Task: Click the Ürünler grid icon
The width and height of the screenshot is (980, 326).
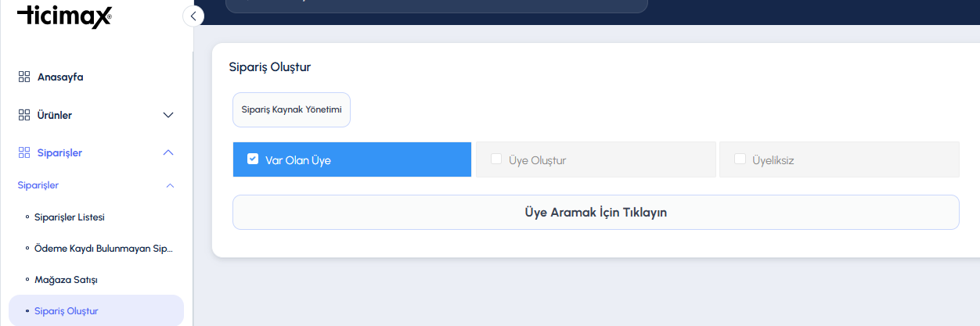Action: click(x=23, y=115)
